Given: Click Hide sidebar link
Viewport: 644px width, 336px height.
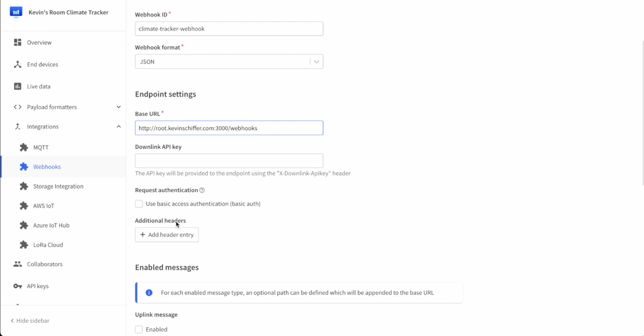Looking at the screenshot, I should point(30,321).
